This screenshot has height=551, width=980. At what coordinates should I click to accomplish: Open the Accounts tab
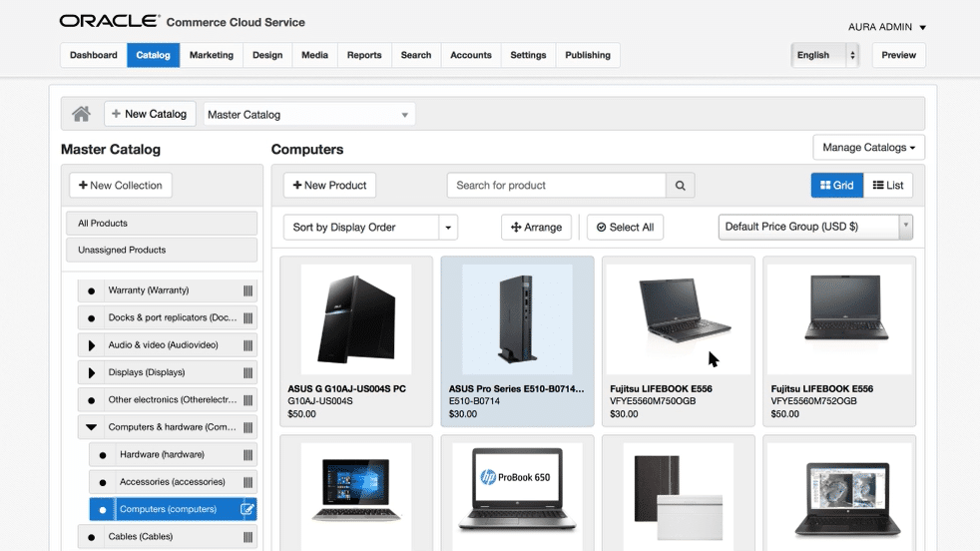click(471, 55)
